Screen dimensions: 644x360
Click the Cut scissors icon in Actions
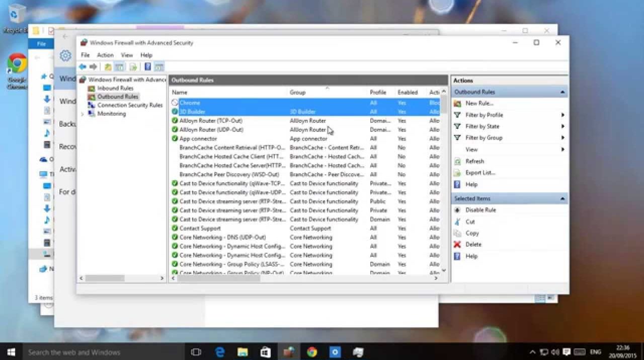point(457,222)
